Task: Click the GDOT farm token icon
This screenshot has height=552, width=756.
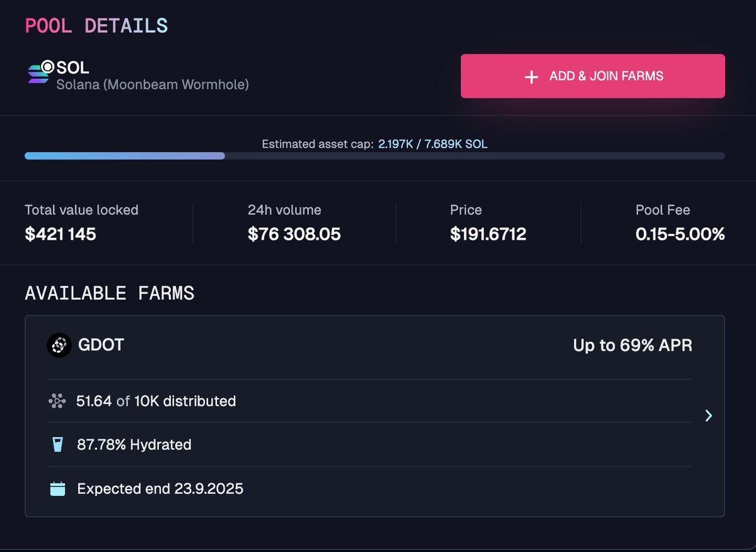Action: pos(59,345)
